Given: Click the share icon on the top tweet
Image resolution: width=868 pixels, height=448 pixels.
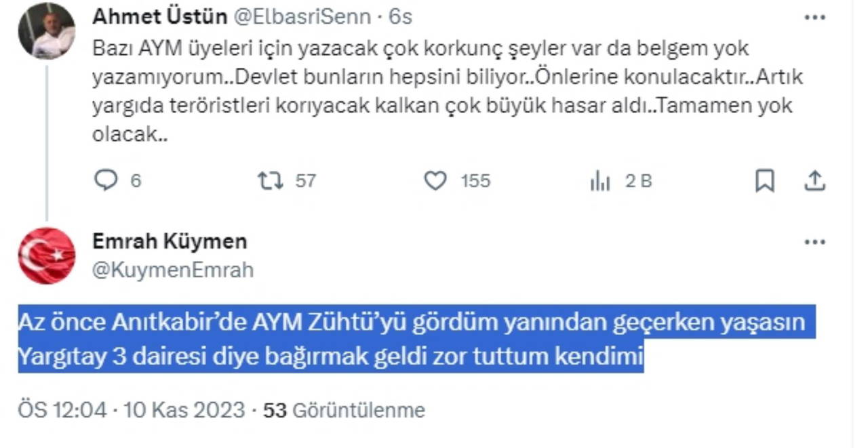Looking at the screenshot, I should point(814,180).
